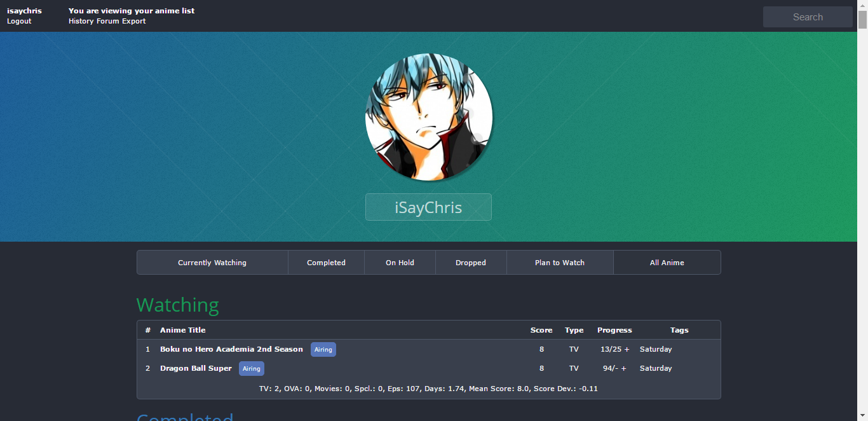Image resolution: width=868 pixels, height=421 pixels.
Task: Click the Search input field
Action: point(807,17)
